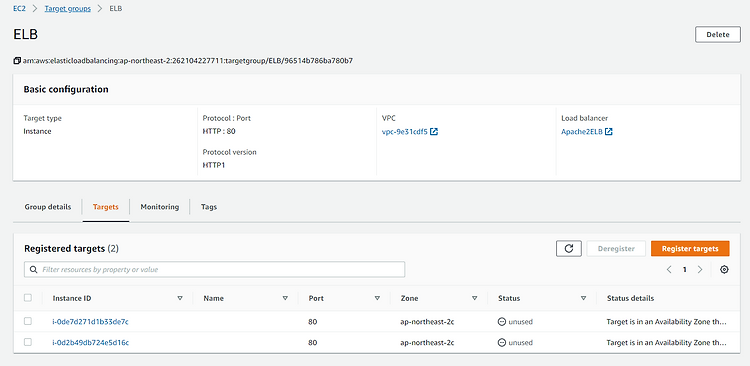Check the box for i-0d2b49db724e5d16c
The width and height of the screenshot is (750, 366).
click(28, 342)
